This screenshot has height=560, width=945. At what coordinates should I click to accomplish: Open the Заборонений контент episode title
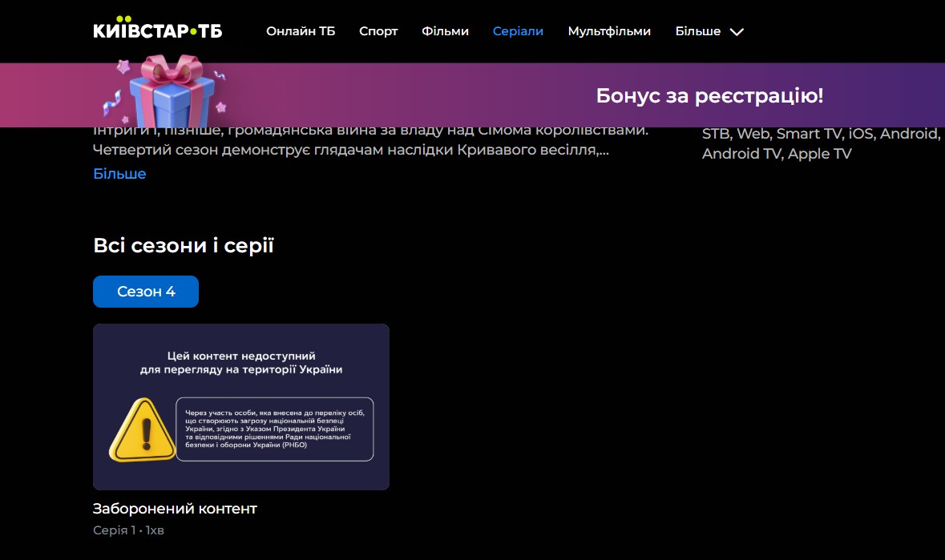[175, 509]
